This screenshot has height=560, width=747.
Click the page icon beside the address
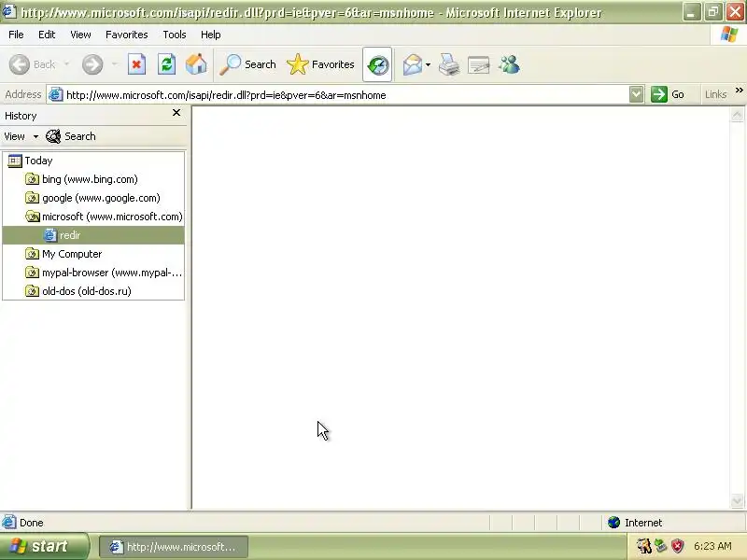pos(56,94)
